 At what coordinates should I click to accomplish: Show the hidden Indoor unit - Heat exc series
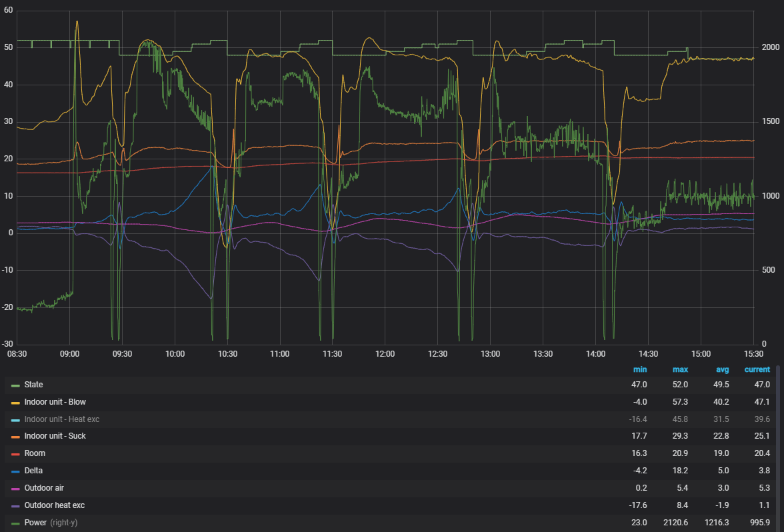point(61,419)
